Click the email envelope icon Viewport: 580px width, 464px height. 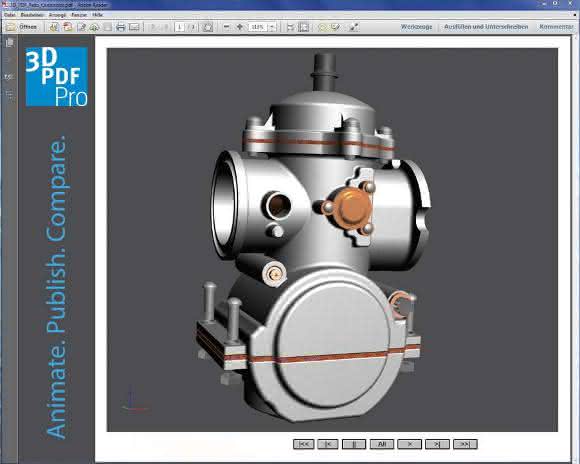(134, 27)
